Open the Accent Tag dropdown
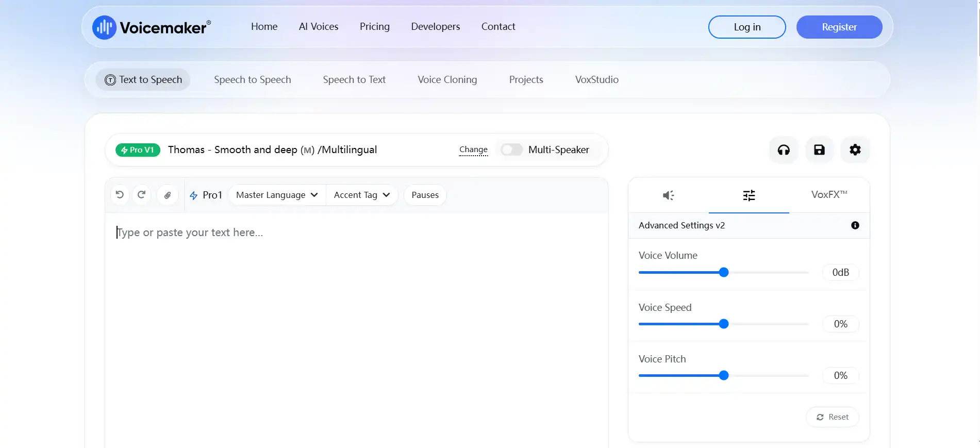 point(362,195)
